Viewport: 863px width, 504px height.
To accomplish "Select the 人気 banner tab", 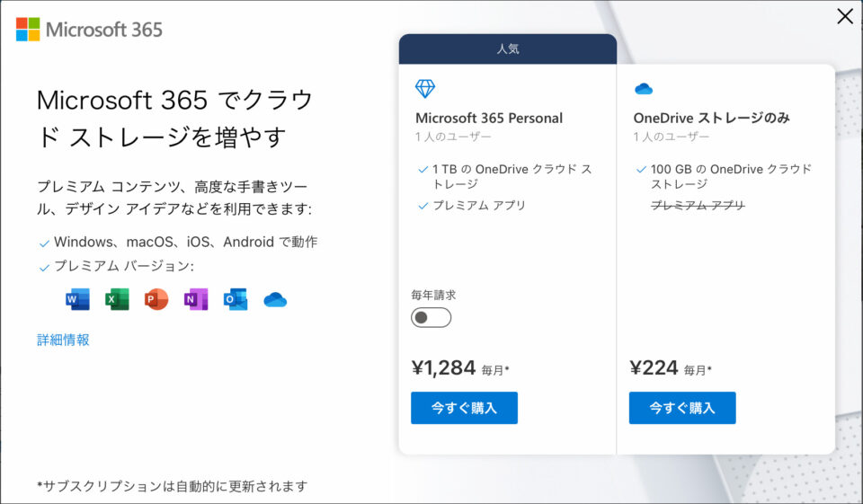I will point(507,49).
